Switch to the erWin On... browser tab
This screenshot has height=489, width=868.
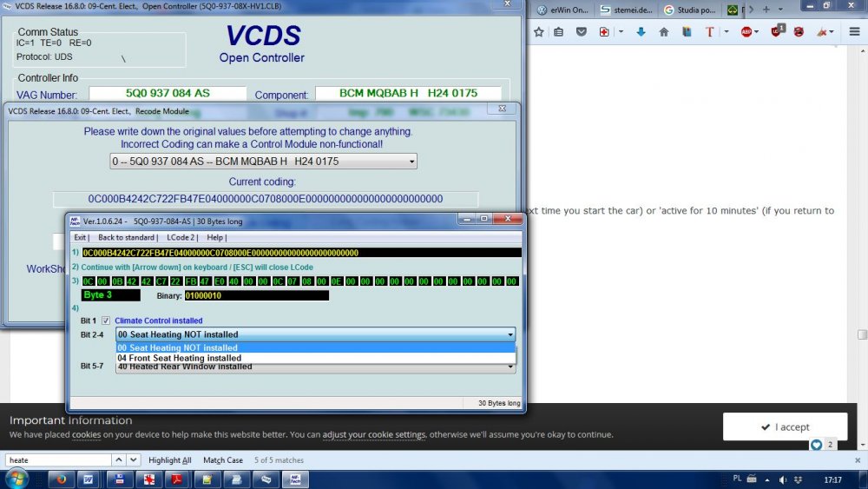pyautogui.click(x=563, y=10)
